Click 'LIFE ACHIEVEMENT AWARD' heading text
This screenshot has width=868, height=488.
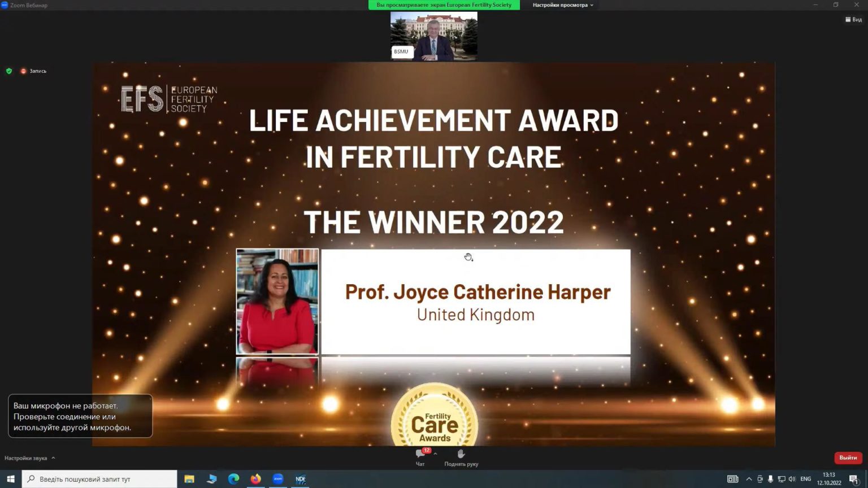(433, 120)
